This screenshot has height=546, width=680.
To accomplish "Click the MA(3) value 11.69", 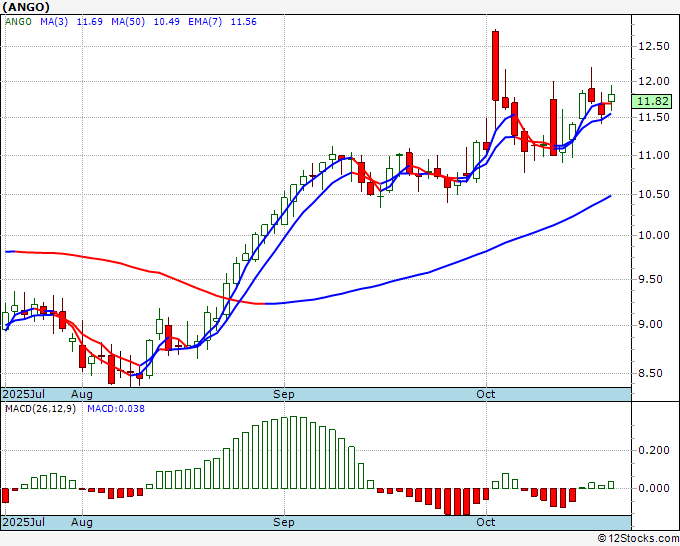I will tap(89, 22).
